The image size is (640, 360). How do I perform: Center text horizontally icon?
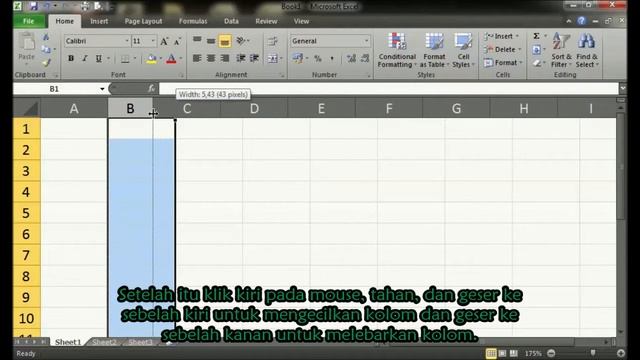tap(211, 58)
